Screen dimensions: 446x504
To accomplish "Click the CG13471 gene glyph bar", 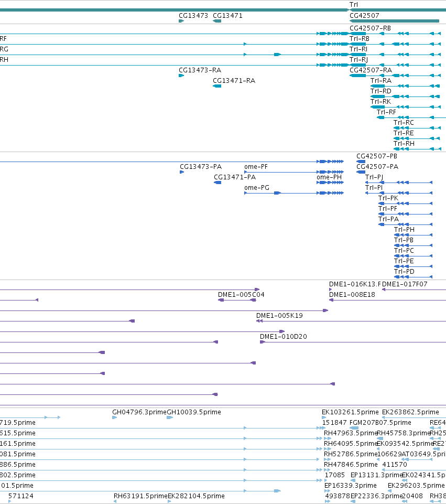I will [x=217, y=21].
